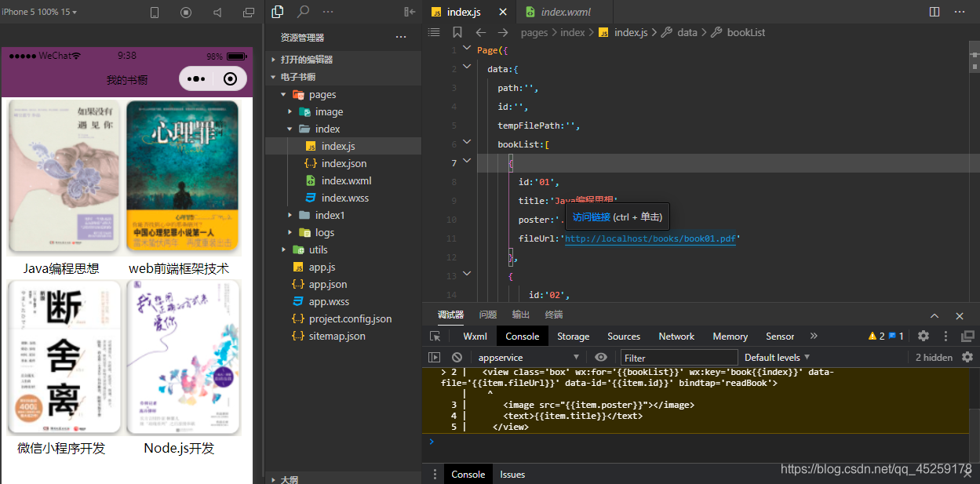Viewport: 980px width, 484px height.
Task: Click the ellipsis next to search icon
Action: (x=328, y=12)
